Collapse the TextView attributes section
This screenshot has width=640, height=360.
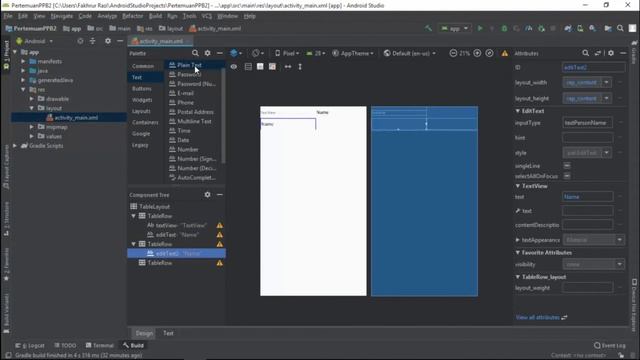518,186
